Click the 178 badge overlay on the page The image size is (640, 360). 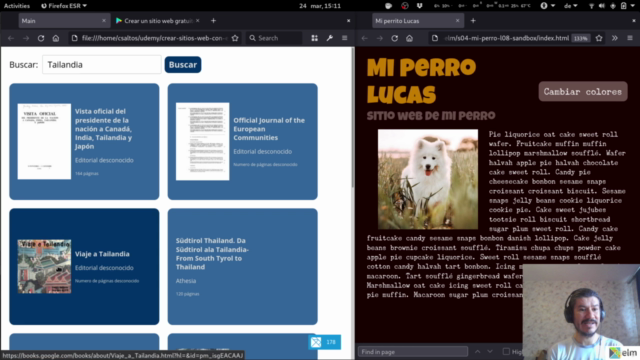tap(324, 342)
